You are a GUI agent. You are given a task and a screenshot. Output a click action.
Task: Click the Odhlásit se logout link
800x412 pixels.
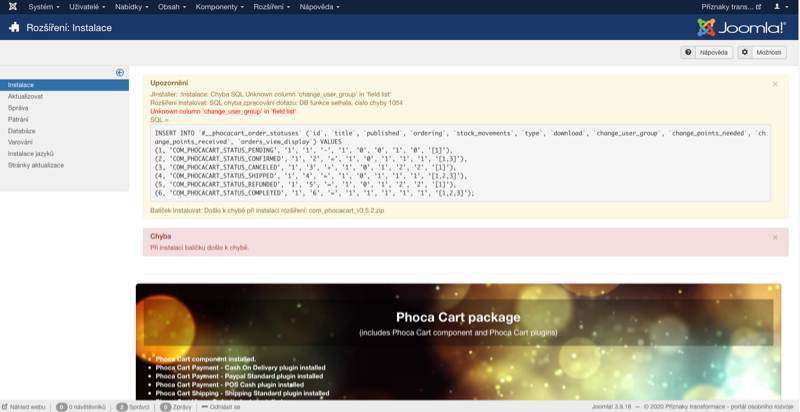pos(221,407)
